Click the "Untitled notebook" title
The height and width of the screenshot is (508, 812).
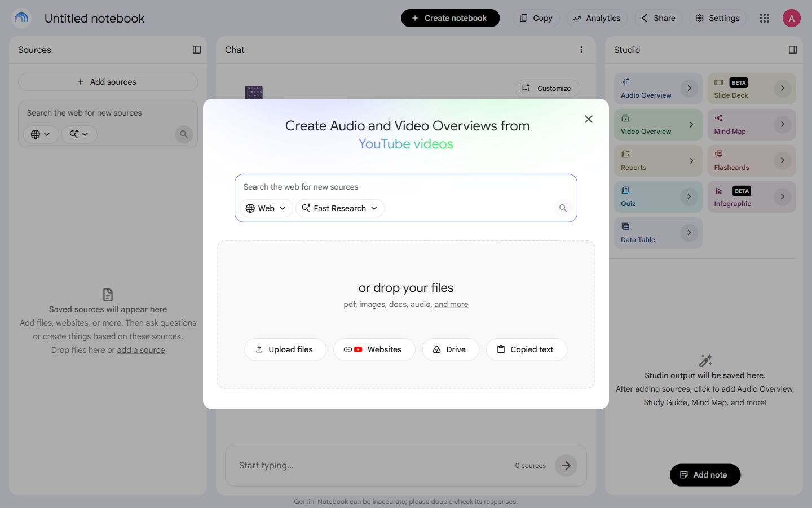[95, 18]
